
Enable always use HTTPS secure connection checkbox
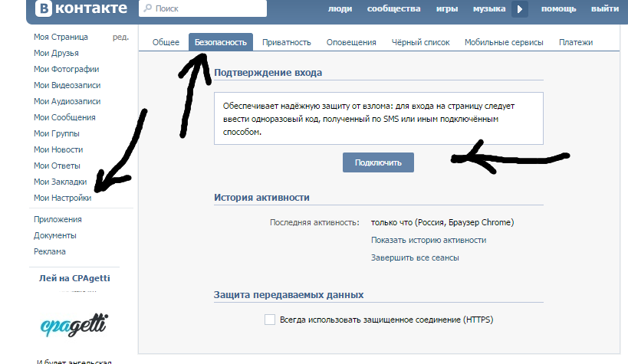click(269, 320)
